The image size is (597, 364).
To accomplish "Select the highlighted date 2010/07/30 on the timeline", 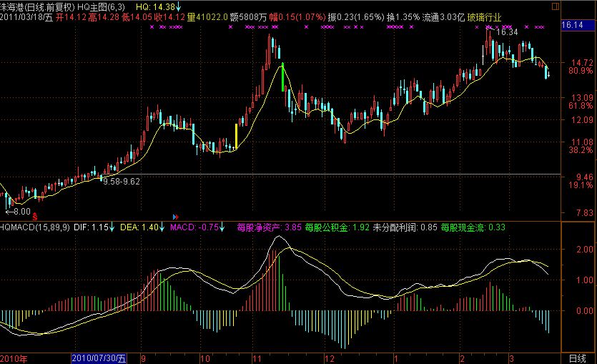I will coord(99,357).
